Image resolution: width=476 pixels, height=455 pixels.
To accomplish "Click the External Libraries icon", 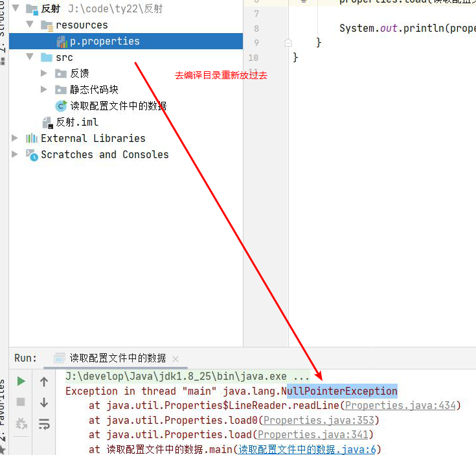I will (x=32, y=139).
